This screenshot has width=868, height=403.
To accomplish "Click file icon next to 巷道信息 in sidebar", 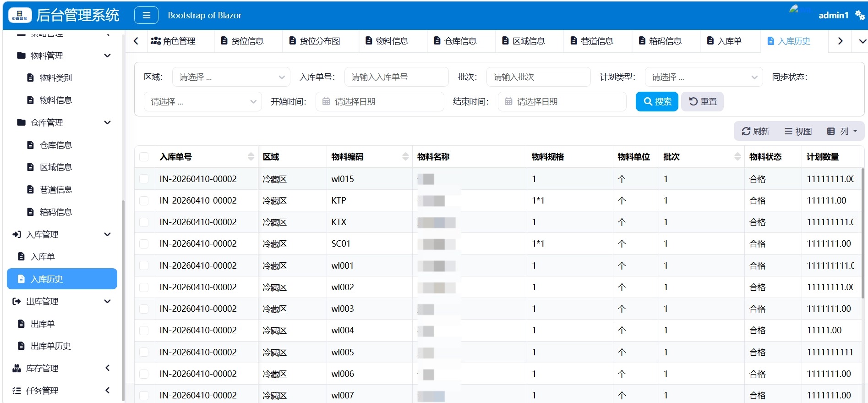I will tap(30, 189).
